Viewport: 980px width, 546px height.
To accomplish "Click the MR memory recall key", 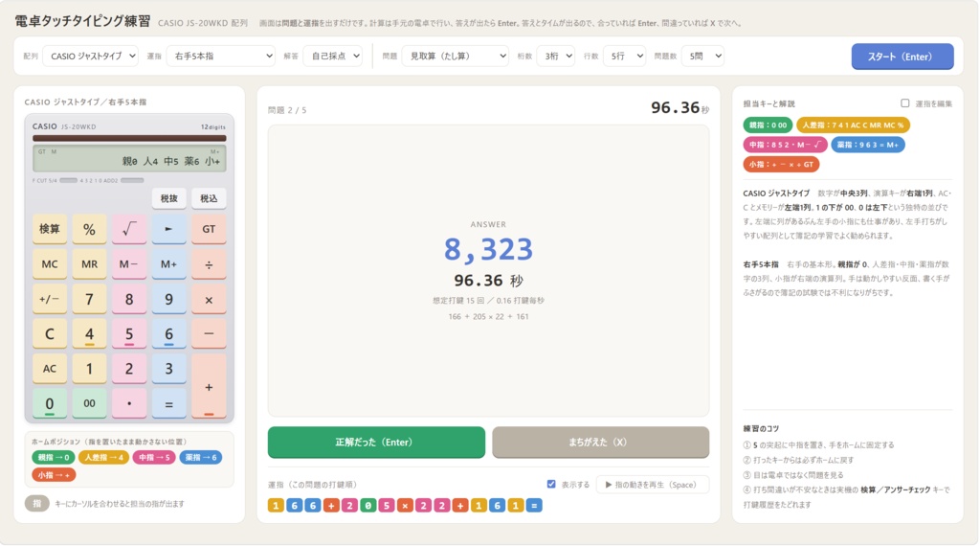I will pos(89,264).
